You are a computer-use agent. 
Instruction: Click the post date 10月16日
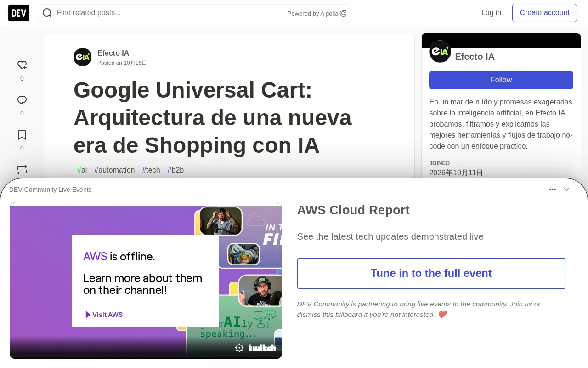coord(135,63)
